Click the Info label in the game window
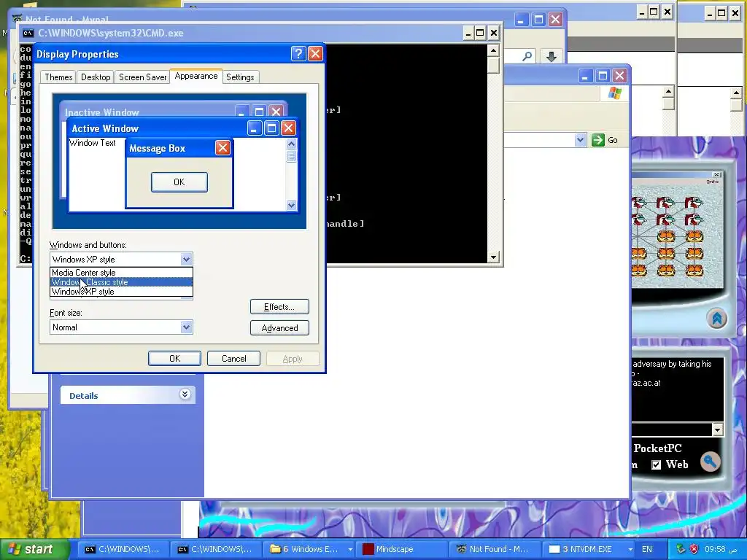This screenshot has height=560, width=747. [712, 182]
